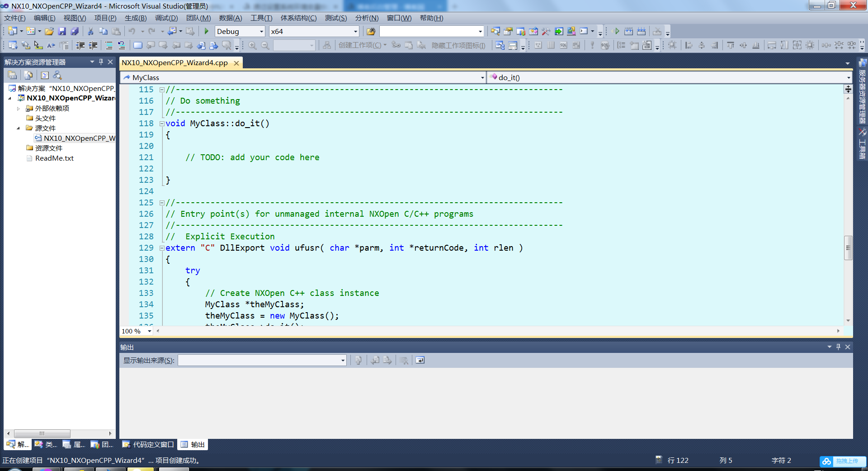
Task: Click View Class Diagram icon in Solution Explorer
Action: 57,75
